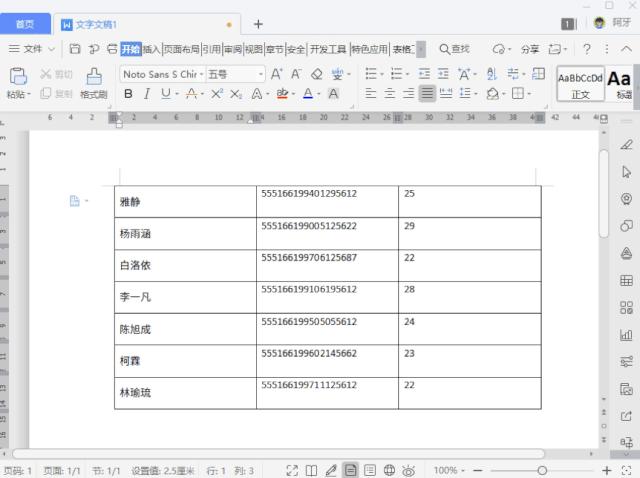Toggle strikethrough text formatting
The height and width of the screenshot is (478, 640).
(x=191, y=94)
